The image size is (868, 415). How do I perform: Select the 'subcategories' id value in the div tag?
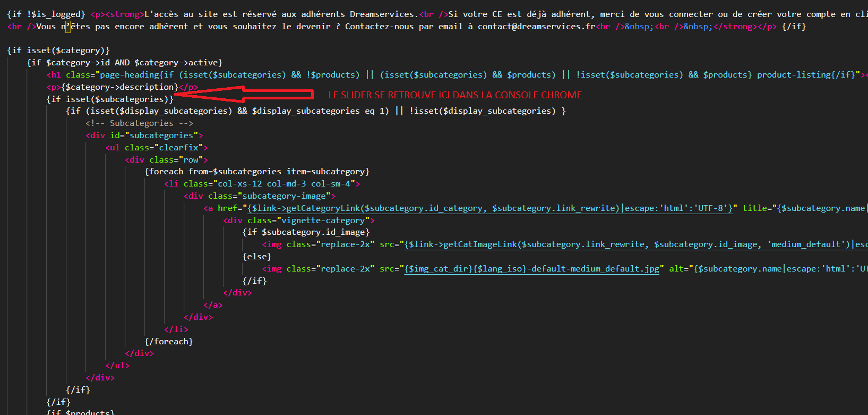[161, 135]
